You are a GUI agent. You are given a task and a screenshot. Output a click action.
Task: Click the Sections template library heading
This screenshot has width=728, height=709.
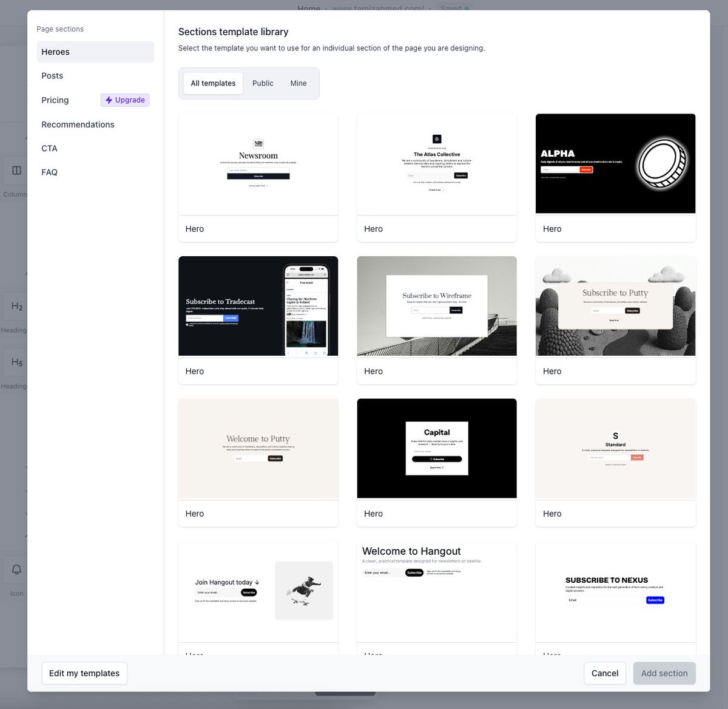click(x=234, y=32)
